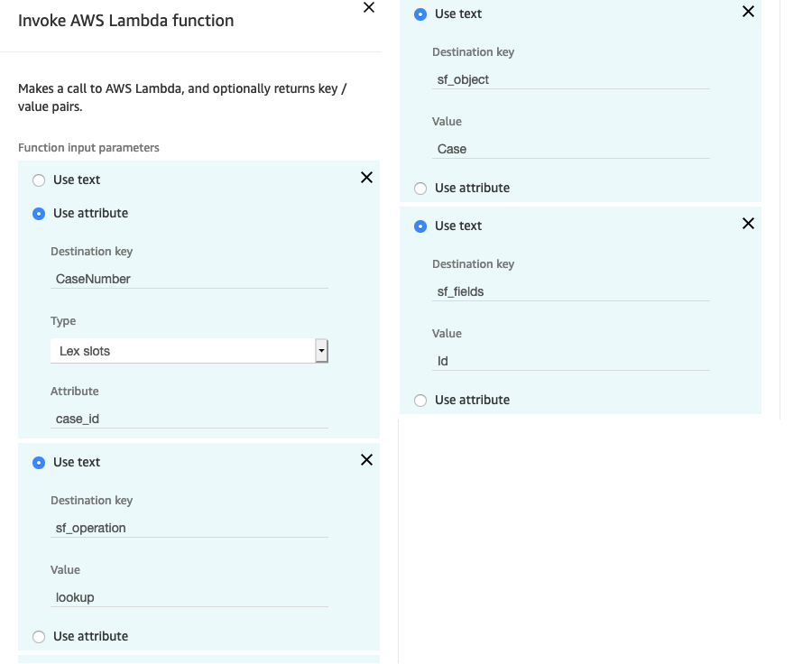The image size is (812, 664).
Task: Click the Invoke AWS Lambda function heading
Action: tap(125, 21)
